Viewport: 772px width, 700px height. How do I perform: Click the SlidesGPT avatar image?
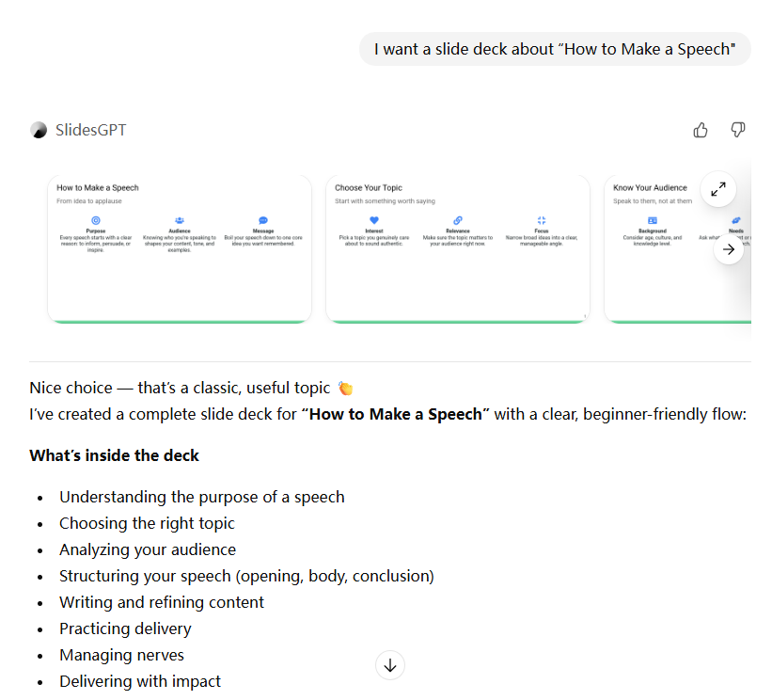pyautogui.click(x=39, y=130)
